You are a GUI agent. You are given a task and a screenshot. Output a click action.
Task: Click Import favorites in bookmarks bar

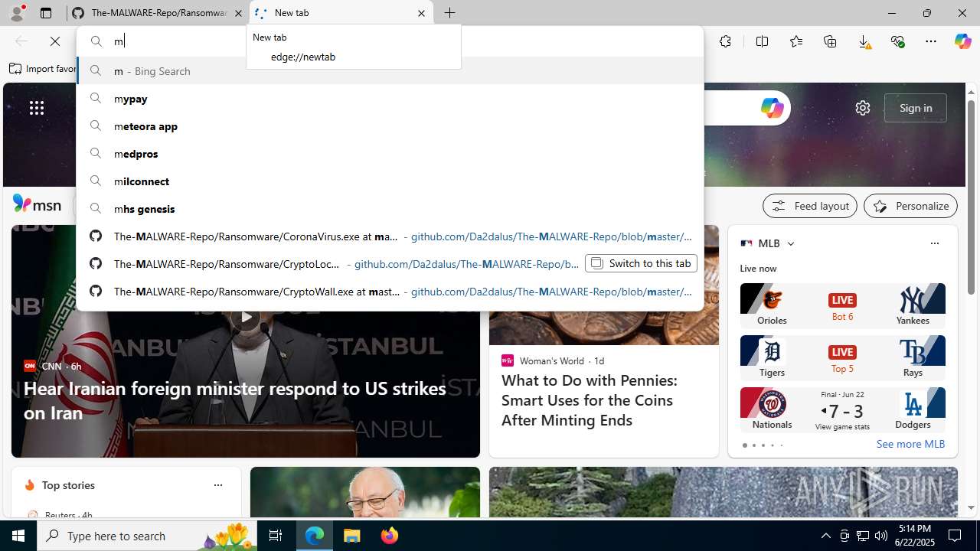pos(43,68)
